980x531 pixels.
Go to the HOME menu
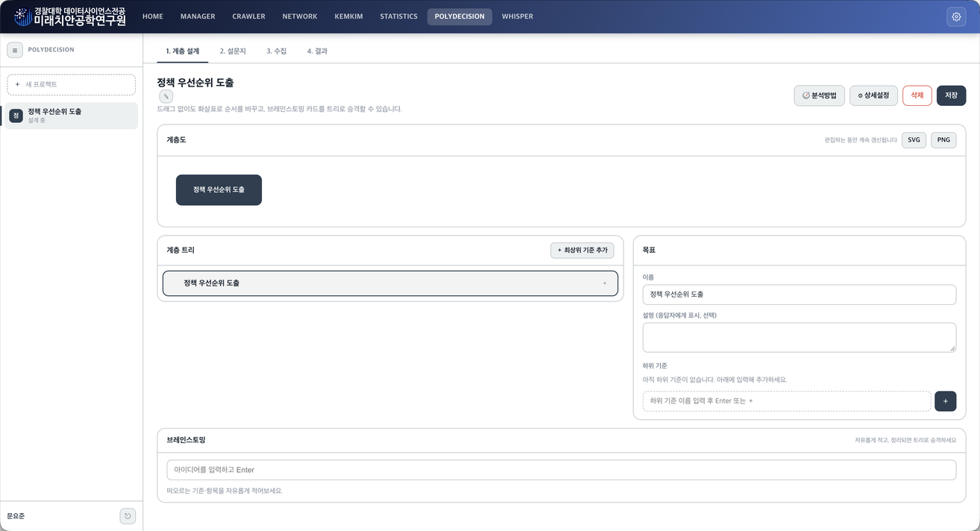[153, 16]
